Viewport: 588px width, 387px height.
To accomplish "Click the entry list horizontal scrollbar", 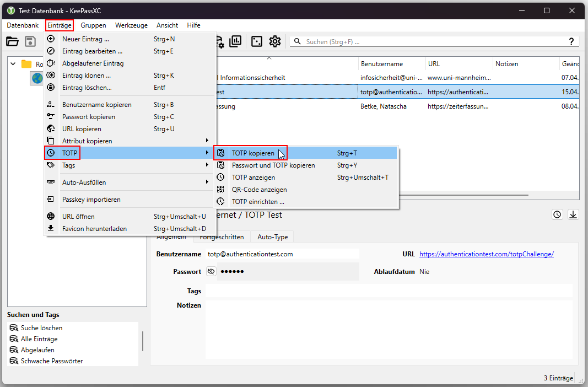I will 463,195.
